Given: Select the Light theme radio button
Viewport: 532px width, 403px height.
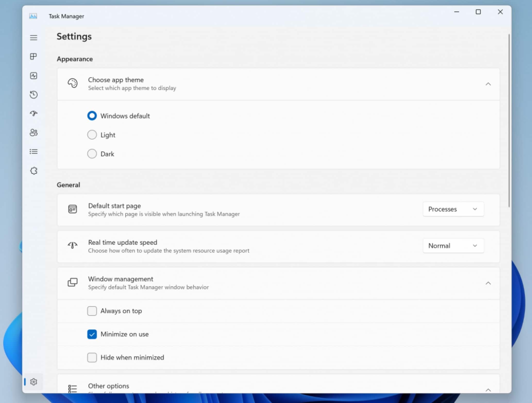Looking at the screenshot, I should 92,135.
